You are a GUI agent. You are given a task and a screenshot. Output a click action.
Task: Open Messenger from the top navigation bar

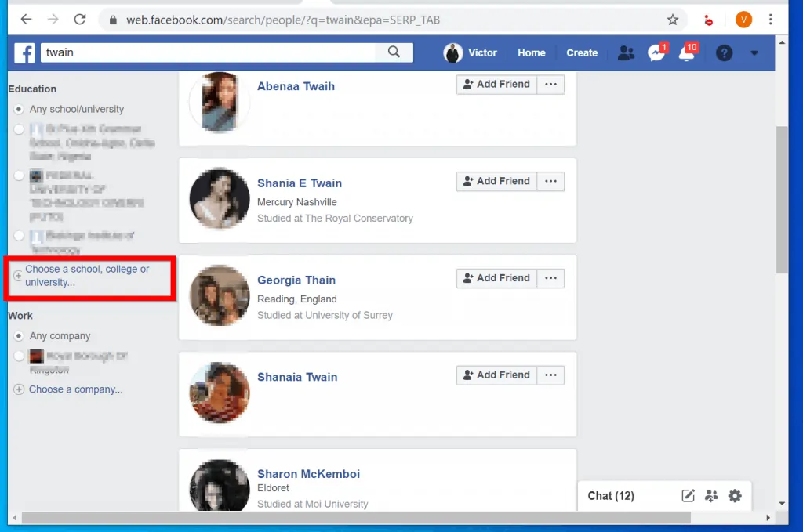656,52
